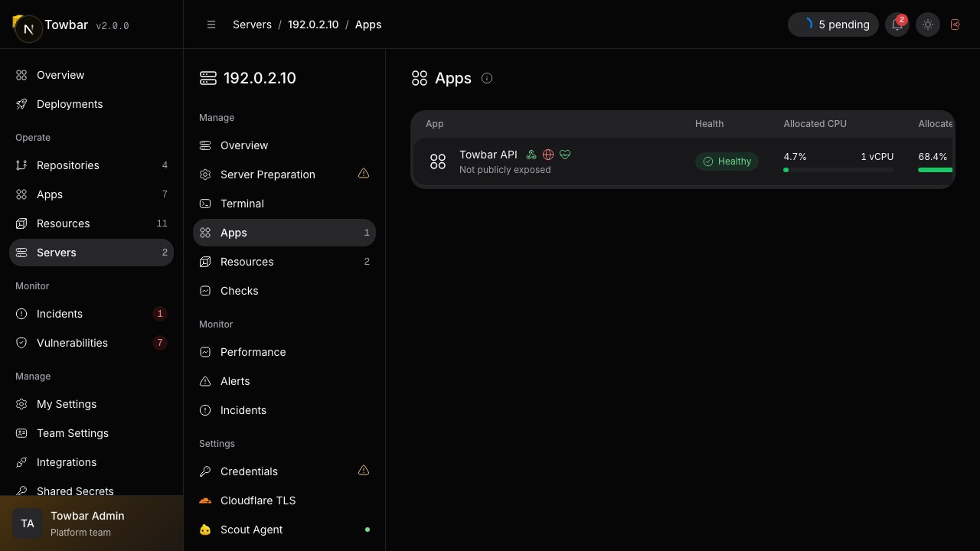The image size is (980, 551).
Task: Open Resources in server menu
Action: (284, 262)
